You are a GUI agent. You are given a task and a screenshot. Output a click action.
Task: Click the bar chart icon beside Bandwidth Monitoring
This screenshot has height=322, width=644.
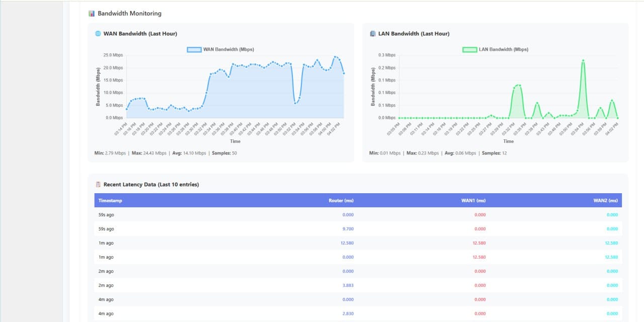(92, 14)
